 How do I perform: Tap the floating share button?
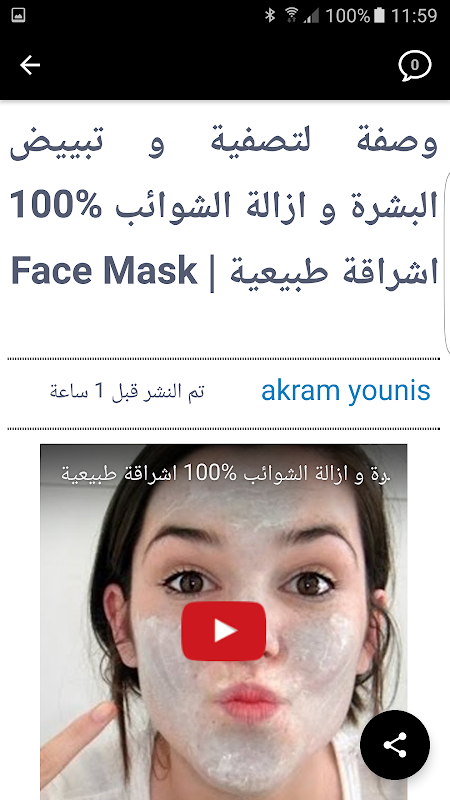coord(395,745)
